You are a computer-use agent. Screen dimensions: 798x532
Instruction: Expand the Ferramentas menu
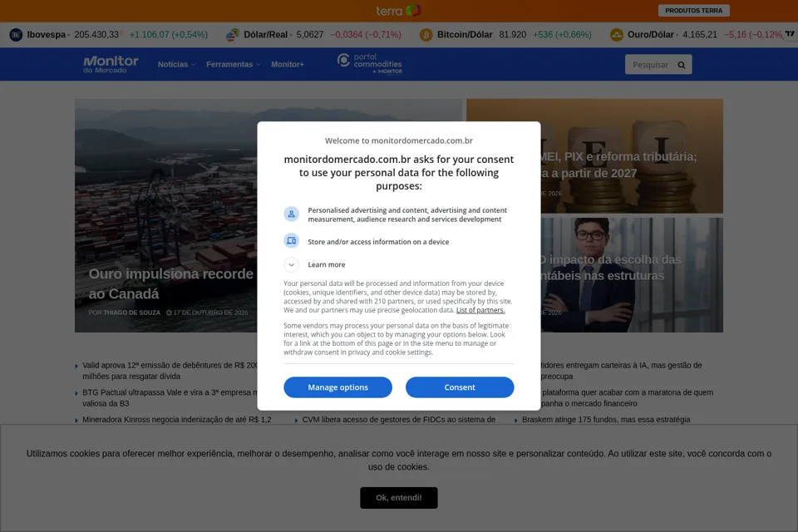click(233, 64)
